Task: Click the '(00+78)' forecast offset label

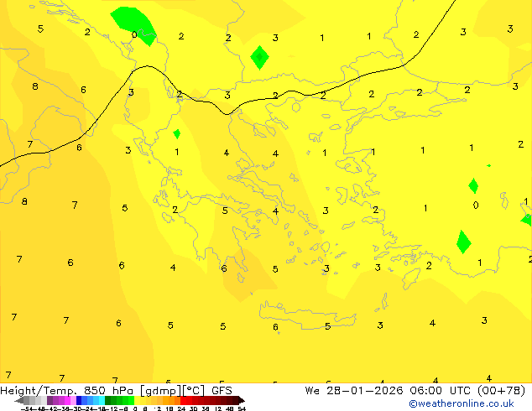Action: click(502, 391)
